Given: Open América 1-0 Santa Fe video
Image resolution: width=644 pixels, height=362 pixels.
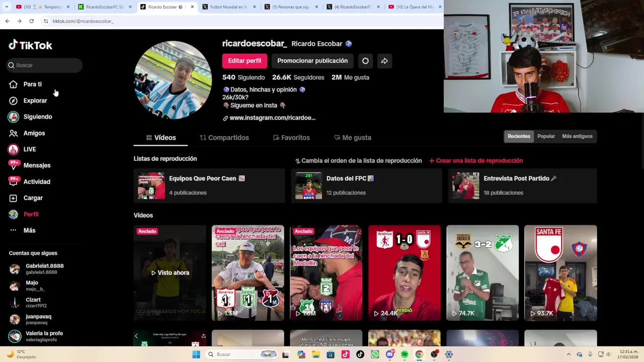Looking at the screenshot, I should point(404,273).
